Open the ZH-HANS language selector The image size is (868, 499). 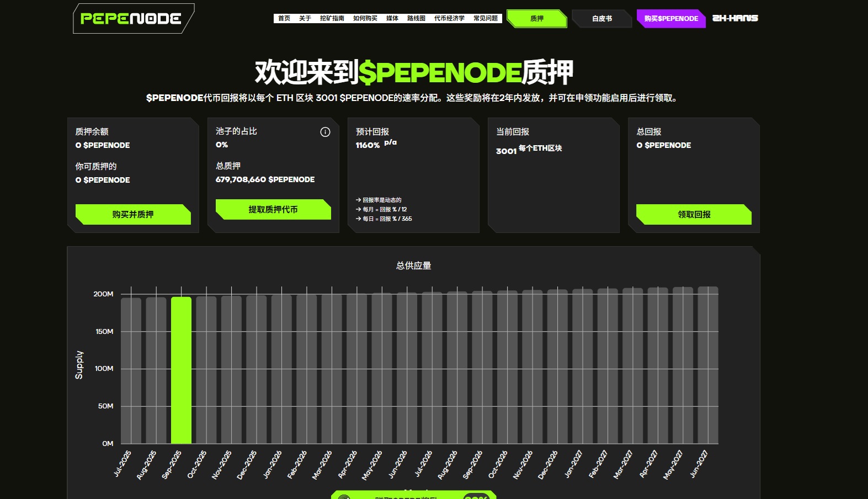point(735,18)
